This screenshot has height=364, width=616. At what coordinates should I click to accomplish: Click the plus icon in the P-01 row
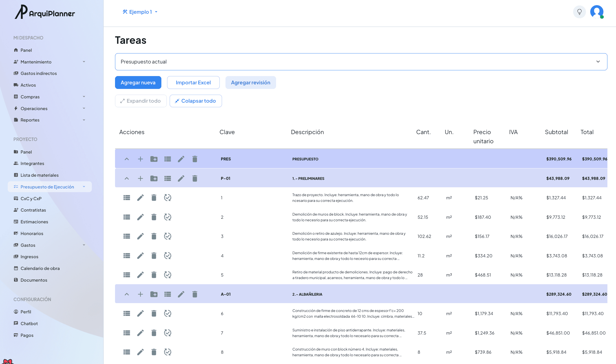[x=140, y=178]
